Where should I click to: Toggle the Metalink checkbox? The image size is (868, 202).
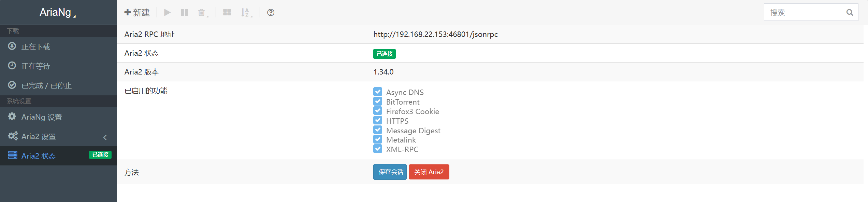coord(377,139)
